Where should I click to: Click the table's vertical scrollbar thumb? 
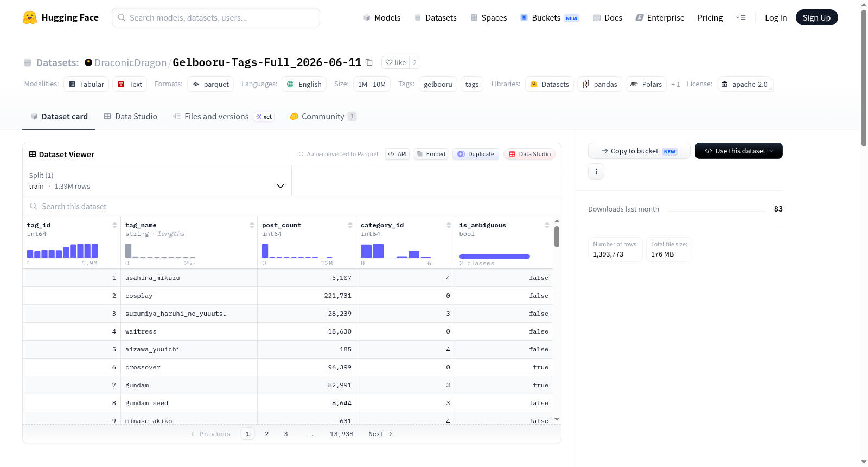coord(557,236)
